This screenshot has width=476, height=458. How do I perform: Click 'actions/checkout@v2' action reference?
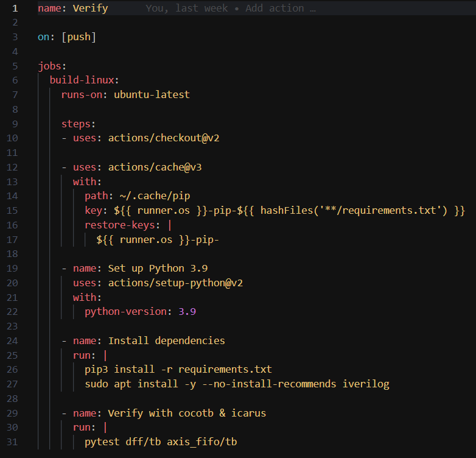click(164, 138)
